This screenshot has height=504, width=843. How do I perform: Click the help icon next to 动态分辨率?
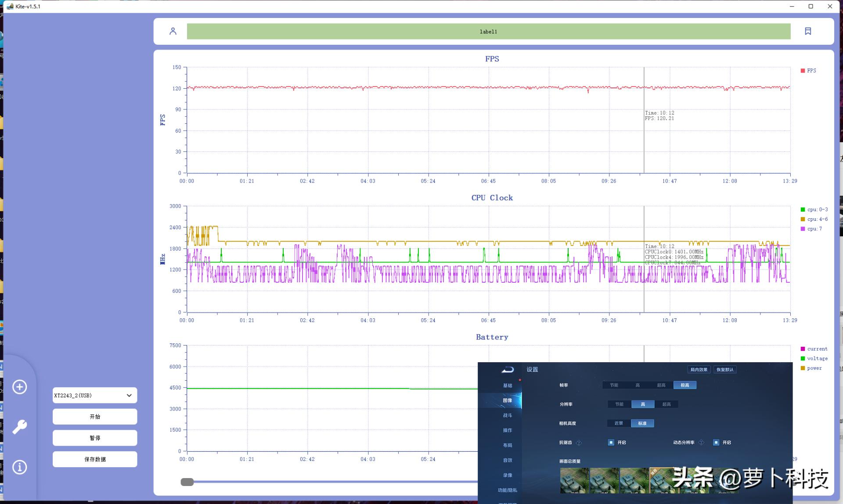pyautogui.click(x=701, y=443)
